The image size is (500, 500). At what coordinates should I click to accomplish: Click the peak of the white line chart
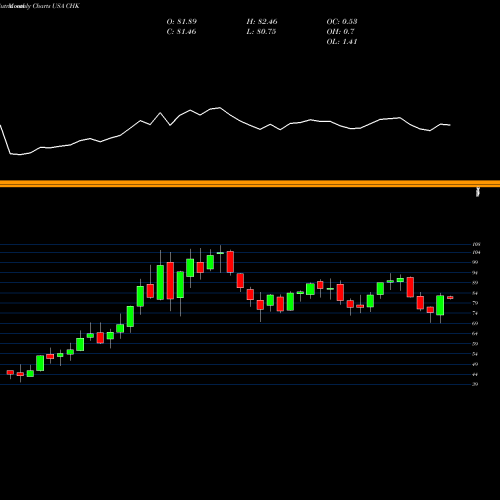(x=220, y=108)
